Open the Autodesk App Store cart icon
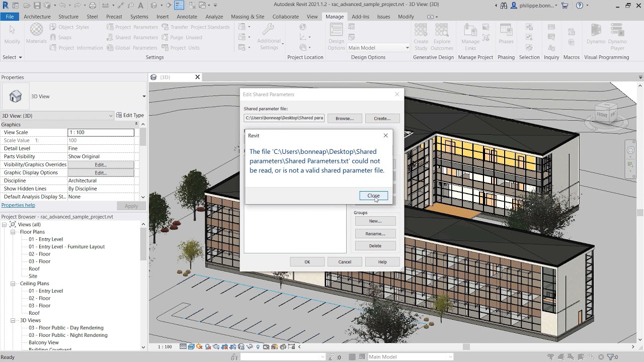This screenshot has width=644, height=362. click(x=565, y=6)
